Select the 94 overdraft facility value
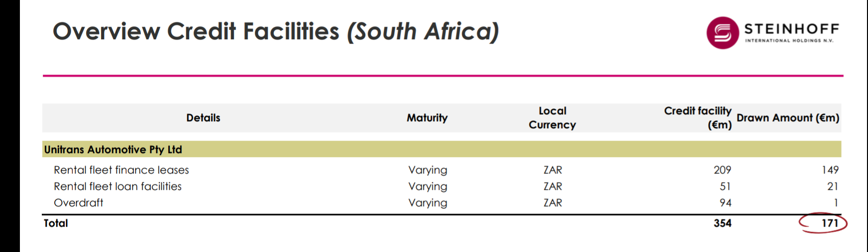The width and height of the screenshot is (868, 252). coord(725,203)
